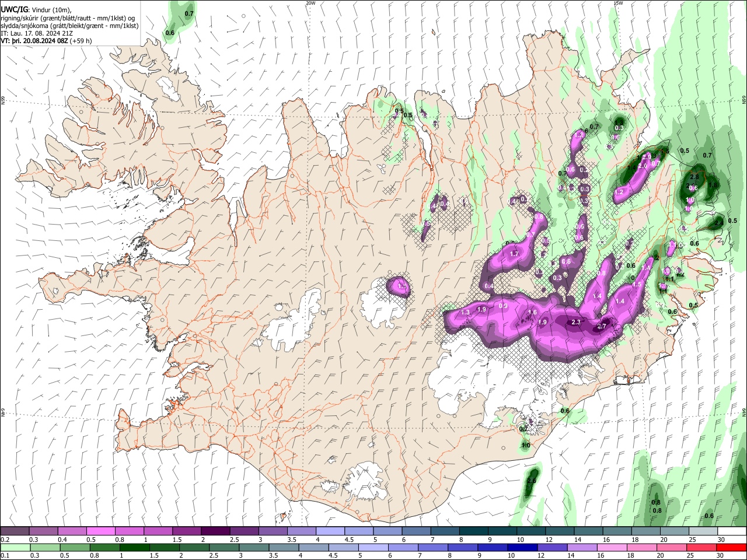
Task: Click the initial time line 'IT: Lau. 17. 08. 2024 21Z'
Action: pyautogui.click(x=37, y=33)
